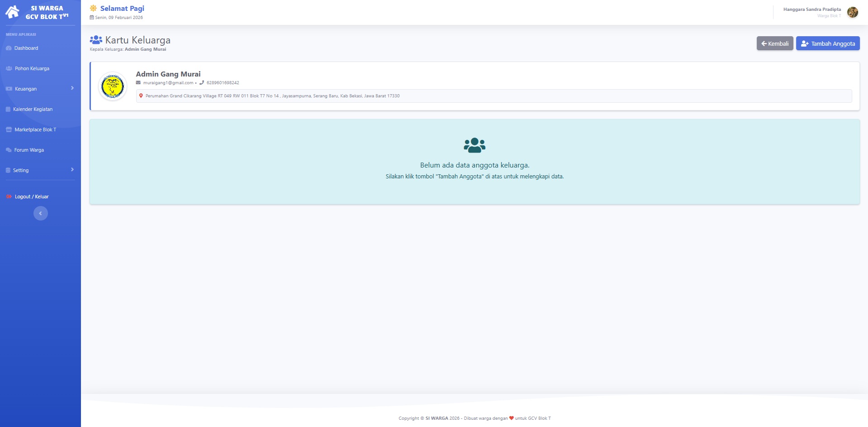Open the Dashboard menu item
The height and width of the screenshot is (427, 868).
(x=26, y=48)
